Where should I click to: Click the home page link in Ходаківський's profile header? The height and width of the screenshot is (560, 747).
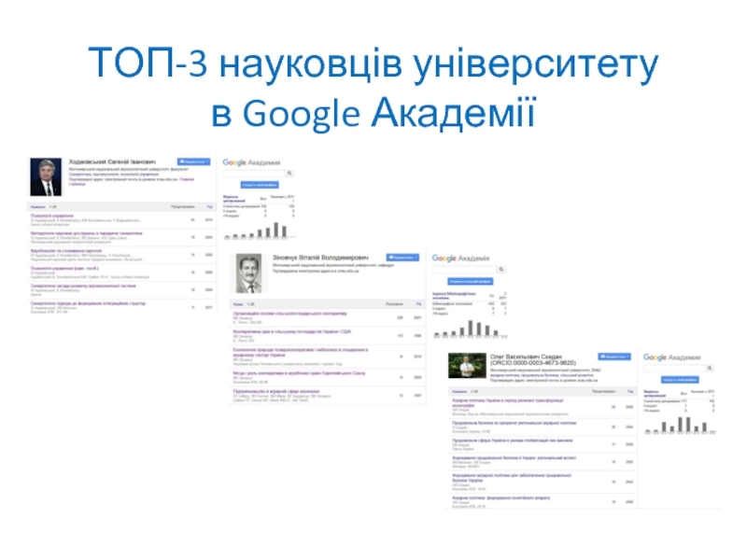[x=132, y=181]
